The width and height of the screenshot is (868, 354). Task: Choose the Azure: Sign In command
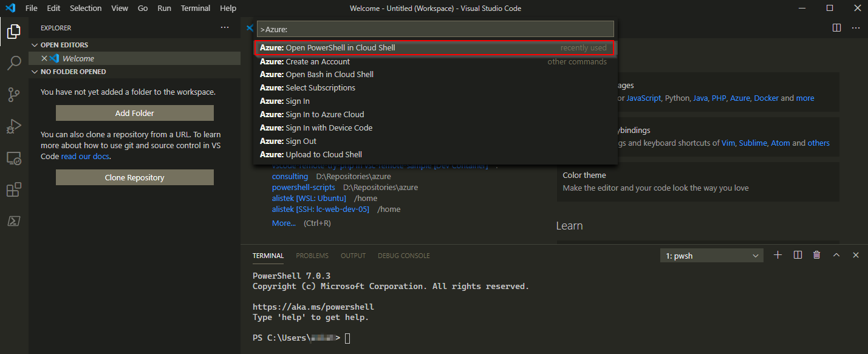coord(436,101)
